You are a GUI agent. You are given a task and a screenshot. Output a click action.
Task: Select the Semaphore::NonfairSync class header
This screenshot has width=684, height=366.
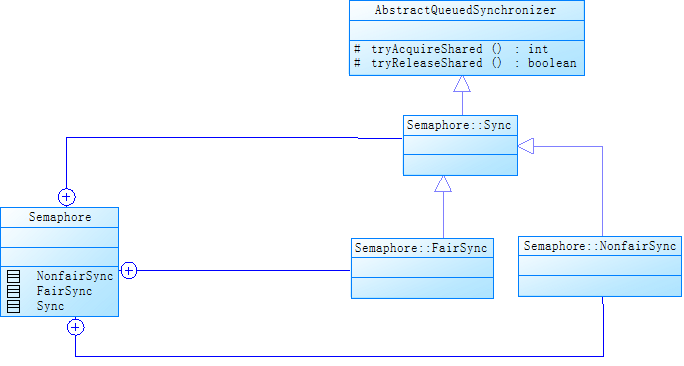click(600, 246)
